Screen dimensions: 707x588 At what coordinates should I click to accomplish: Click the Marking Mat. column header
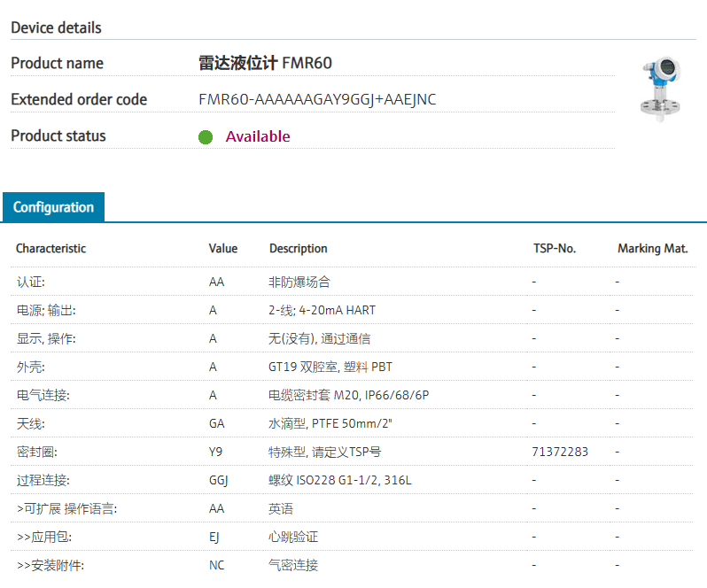[652, 249]
